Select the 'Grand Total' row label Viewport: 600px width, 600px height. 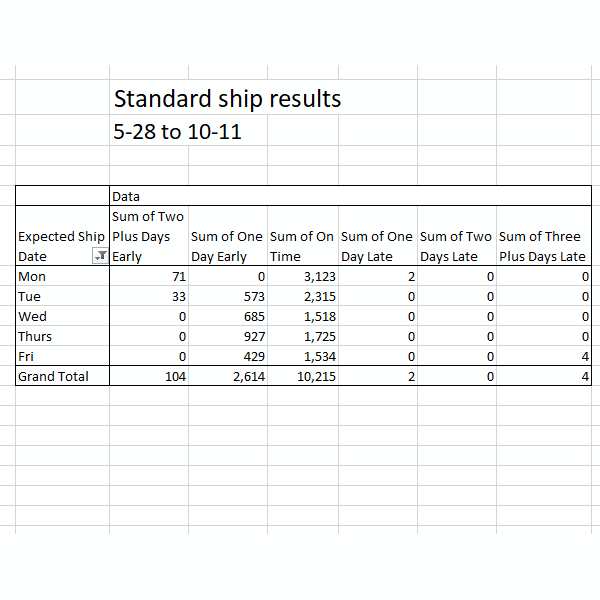[62, 376]
